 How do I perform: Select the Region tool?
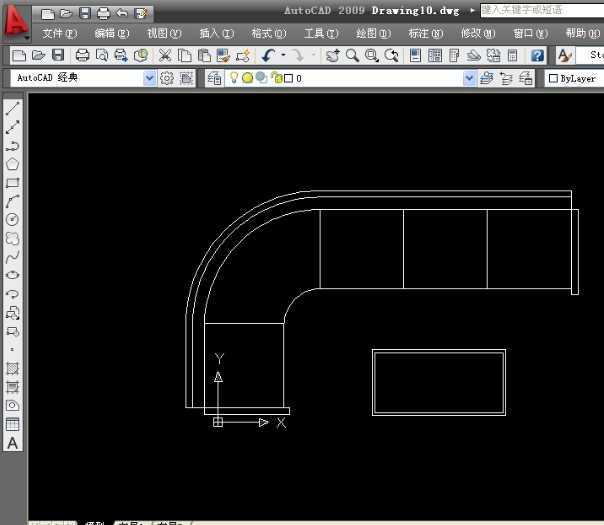point(12,405)
